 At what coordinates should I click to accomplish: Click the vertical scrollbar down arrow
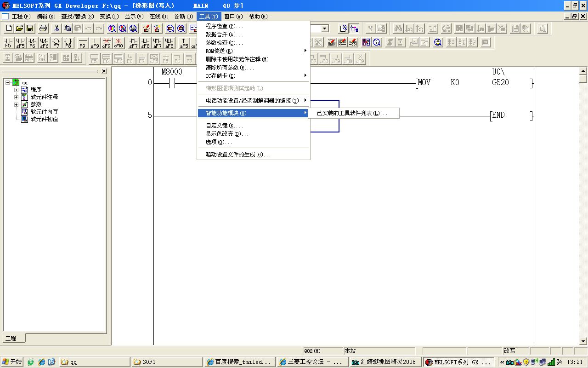(583, 341)
